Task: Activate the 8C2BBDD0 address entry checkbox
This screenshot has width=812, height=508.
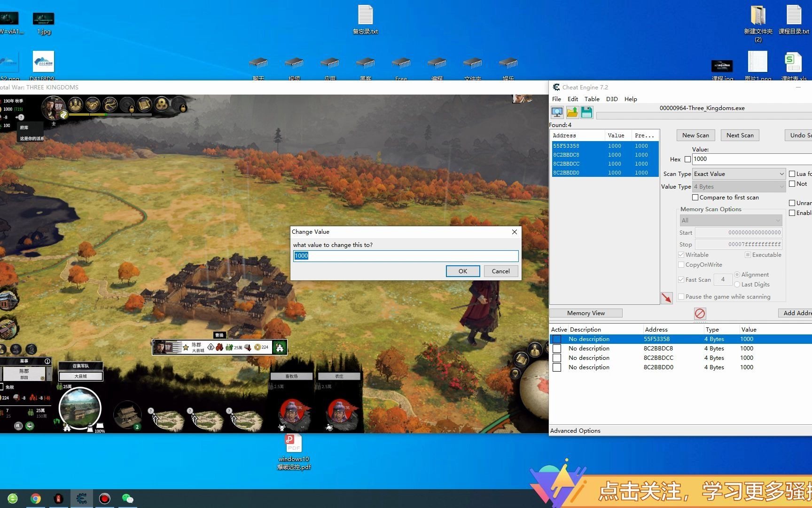Action: click(557, 367)
